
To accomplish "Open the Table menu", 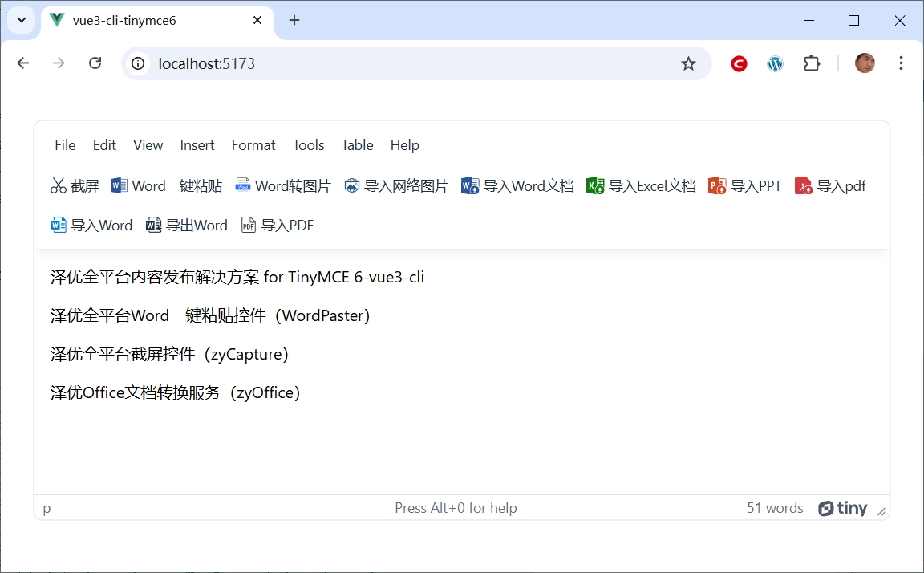I will (x=357, y=145).
